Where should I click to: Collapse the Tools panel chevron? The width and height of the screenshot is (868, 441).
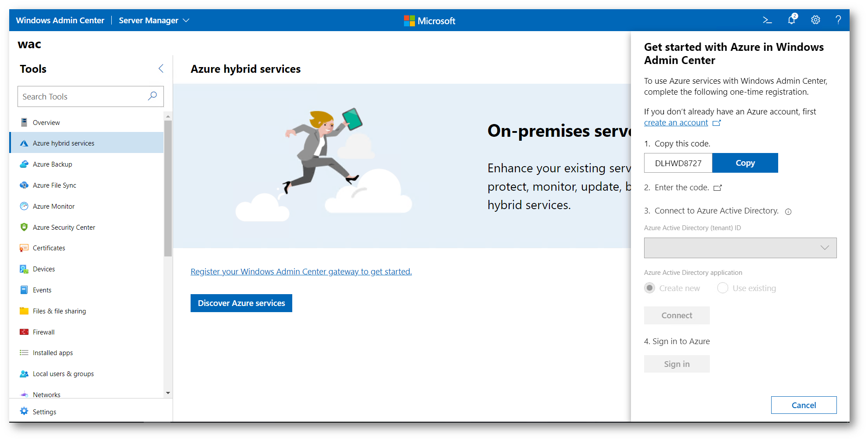(x=161, y=68)
